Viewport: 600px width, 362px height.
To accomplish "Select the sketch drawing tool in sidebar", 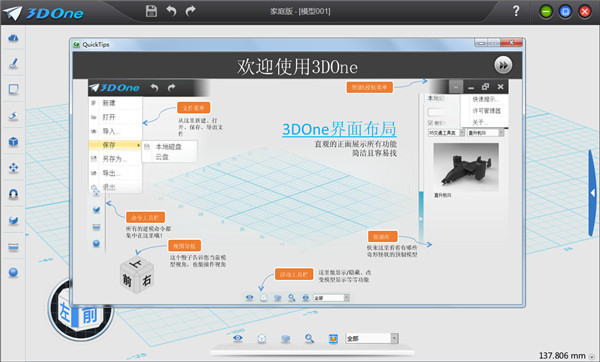I will [x=13, y=63].
